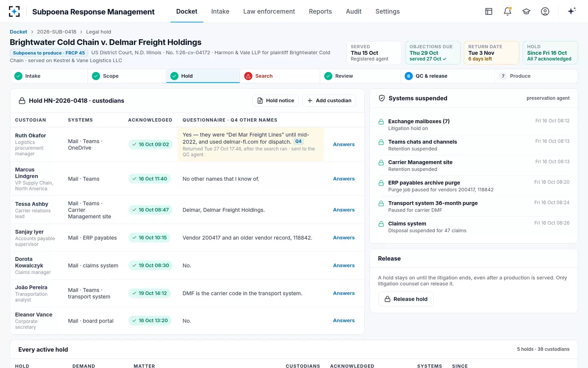Image resolution: width=588 pixels, height=368 pixels.
Task: Click the lock icon beside Carrier Management site
Action: (x=381, y=163)
